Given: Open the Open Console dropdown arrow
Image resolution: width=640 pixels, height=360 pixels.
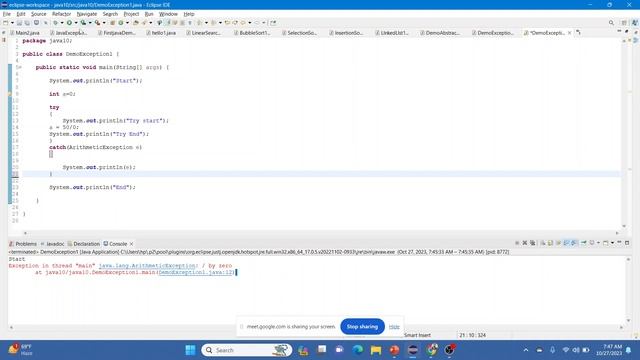Looking at the screenshot, I should coord(612,243).
